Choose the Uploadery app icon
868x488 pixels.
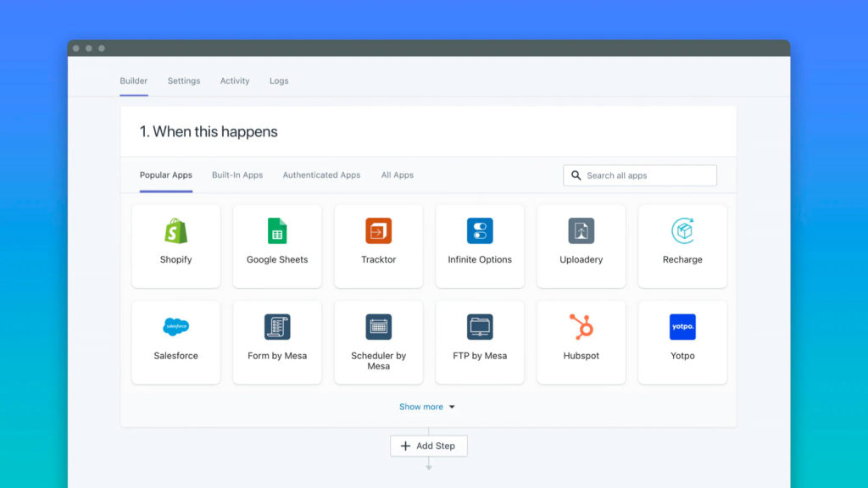click(581, 230)
